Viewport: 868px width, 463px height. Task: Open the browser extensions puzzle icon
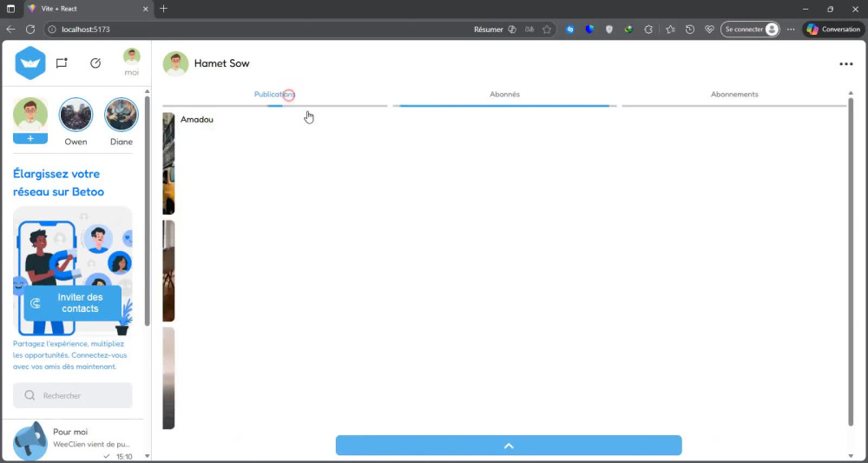click(x=648, y=30)
